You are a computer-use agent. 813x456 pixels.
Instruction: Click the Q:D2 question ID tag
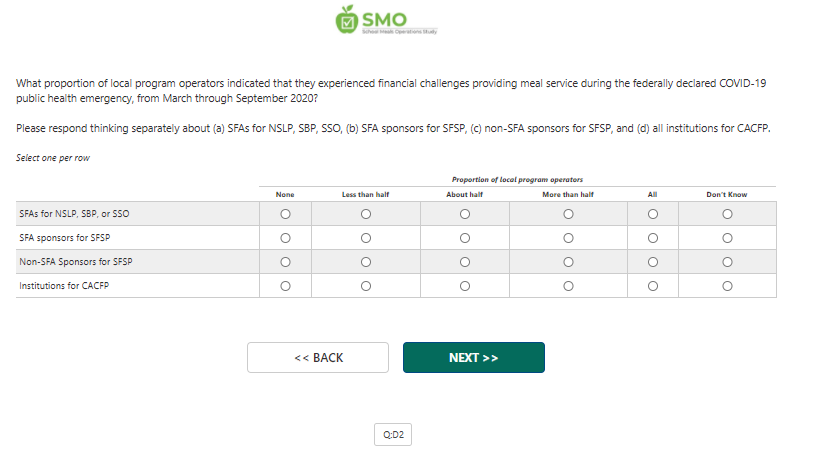tap(393, 435)
